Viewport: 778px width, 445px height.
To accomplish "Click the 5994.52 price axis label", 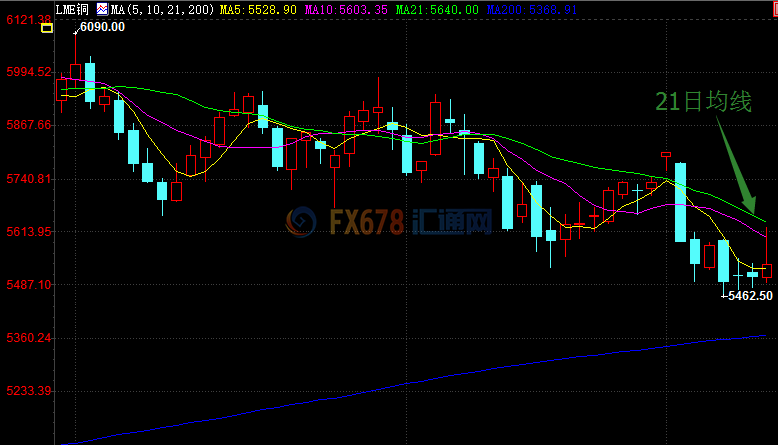I will [27, 72].
